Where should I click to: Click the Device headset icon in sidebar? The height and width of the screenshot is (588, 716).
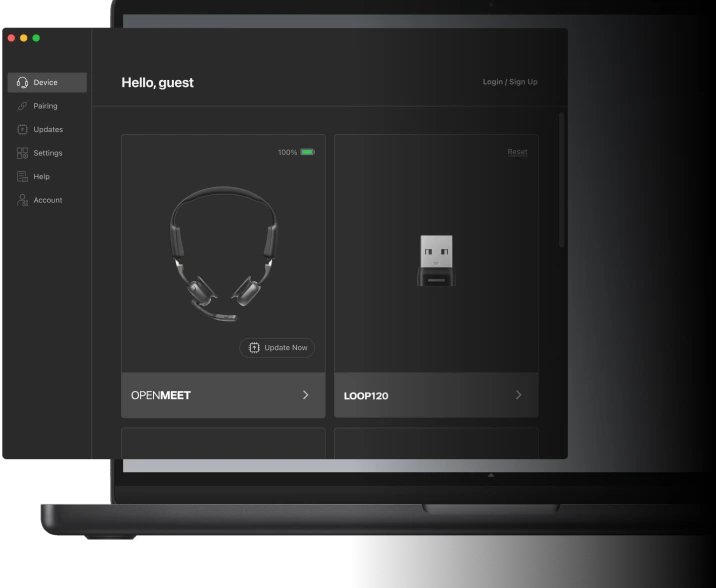pos(22,82)
